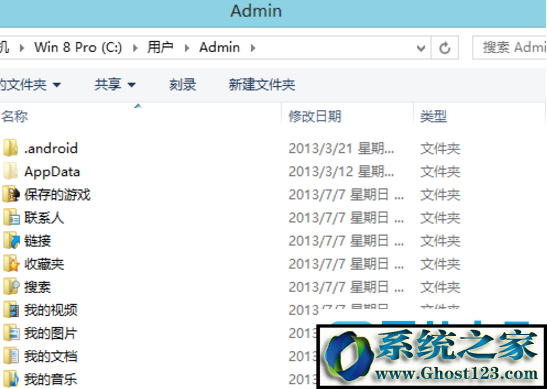
Task: Select the 我的文档 folder name
Action: click(x=51, y=356)
